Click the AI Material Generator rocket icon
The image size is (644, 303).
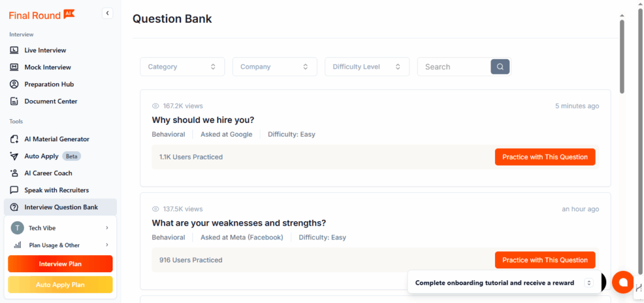(x=14, y=139)
